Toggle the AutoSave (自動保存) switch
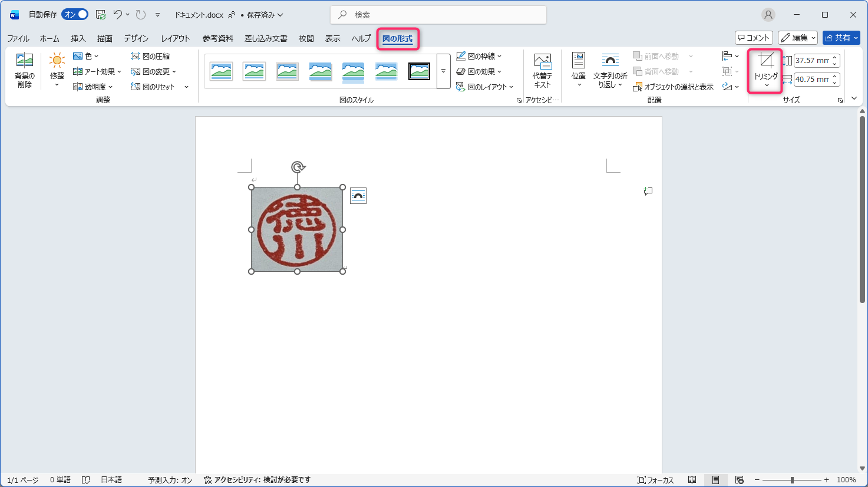This screenshot has width=868, height=487. pyautogui.click(x=74, y=15)
